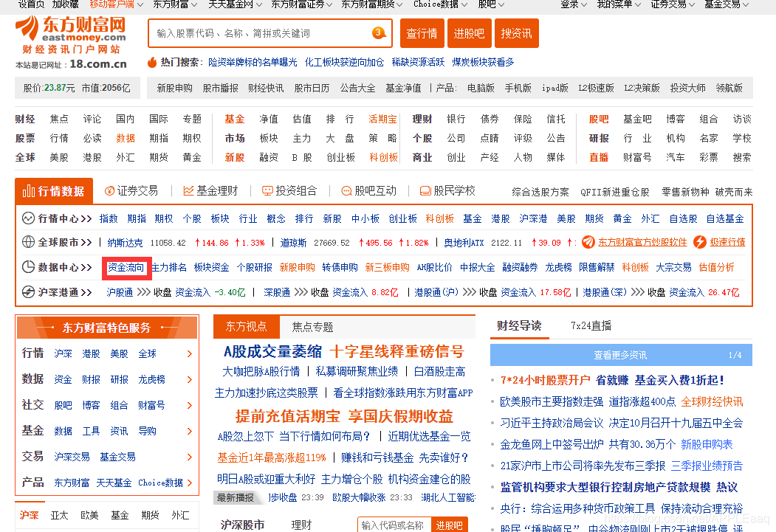Click the pie chart icon beside 数据中心
The image size is (776, 532).
tap(28, 267)
